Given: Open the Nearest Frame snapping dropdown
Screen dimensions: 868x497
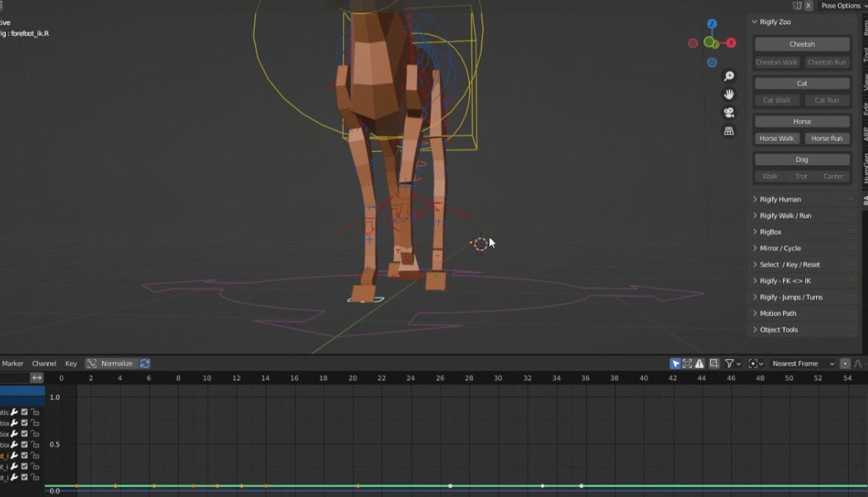Looking at the screenshot, I should pyautogui.click(x=801, y=364).
